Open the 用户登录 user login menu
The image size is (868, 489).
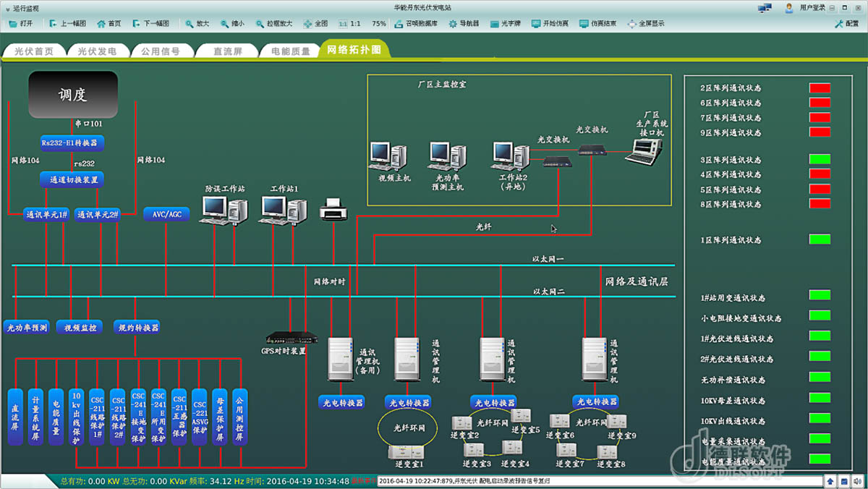click(x=807, y=8)
